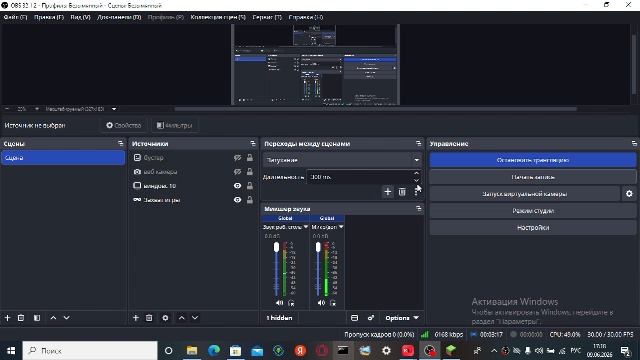Remove selected scene with trash icon
This screenshot has width=640, height=360.
[x=21, y=318]
